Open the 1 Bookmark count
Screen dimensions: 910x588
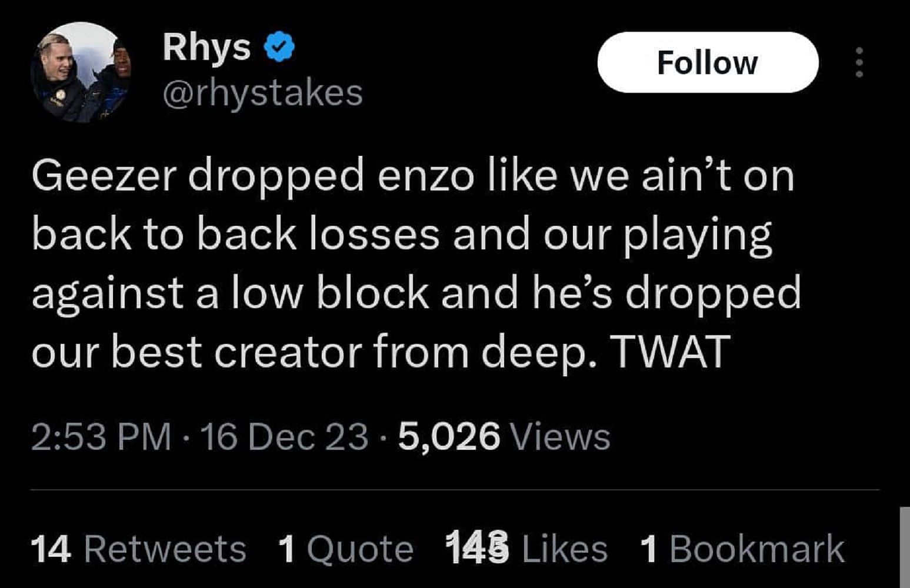(742, 549)
